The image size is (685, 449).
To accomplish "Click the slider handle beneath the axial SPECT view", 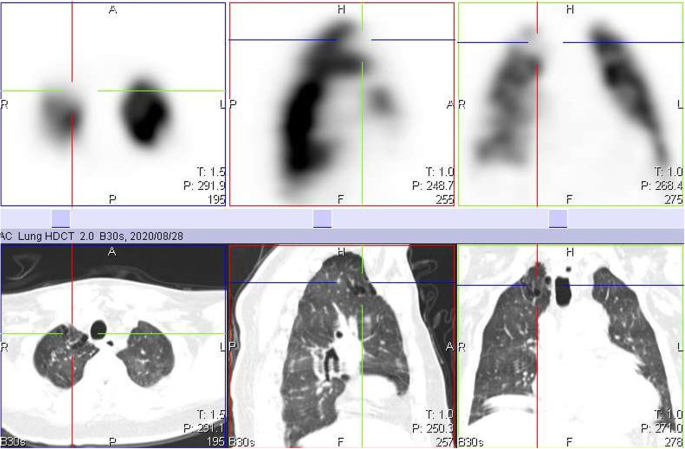I will 61,218.
